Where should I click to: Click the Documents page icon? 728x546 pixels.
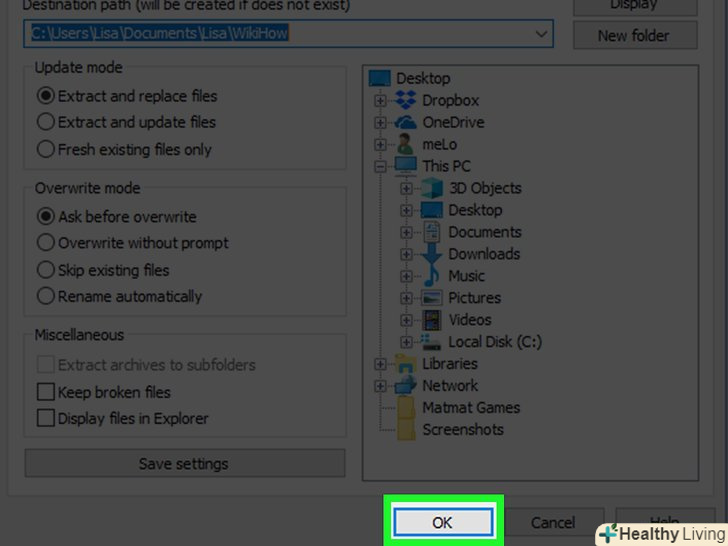[x=431, y=232]
